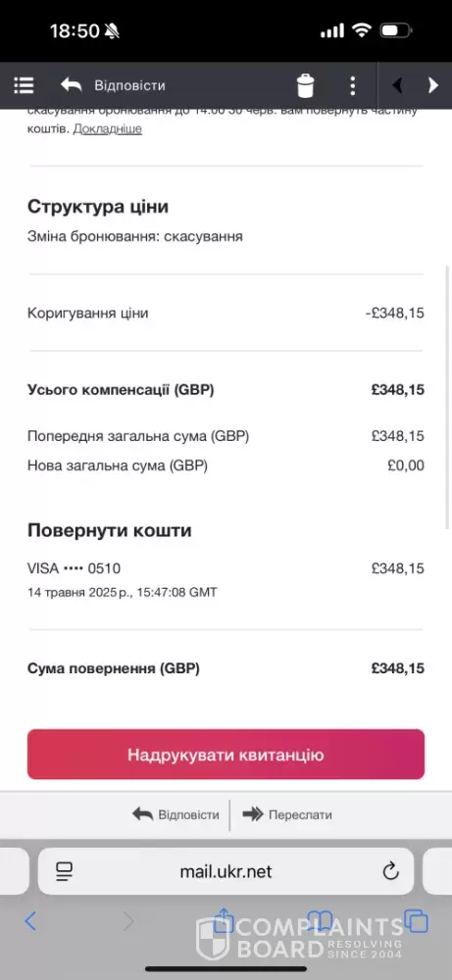Tap Відповісти at the bottom of the email
The width and height of the screenshot is (452, 980).
[x=176, y=815]
